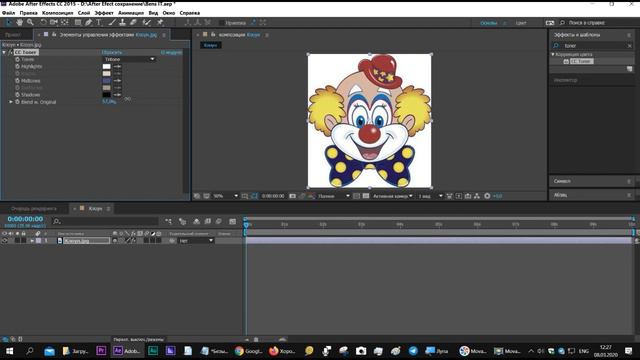Select the Pen tool
The height and width of the screenshot is (360, 640).
pos(88,22)
